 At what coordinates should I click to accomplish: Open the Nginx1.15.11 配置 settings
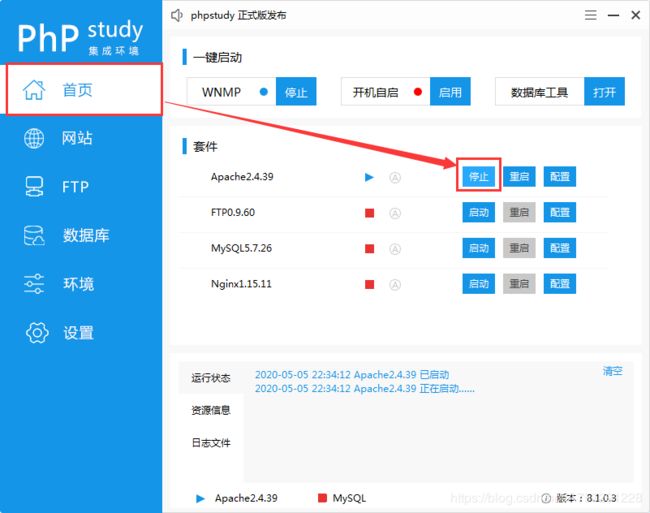click(x=560, y=284)
